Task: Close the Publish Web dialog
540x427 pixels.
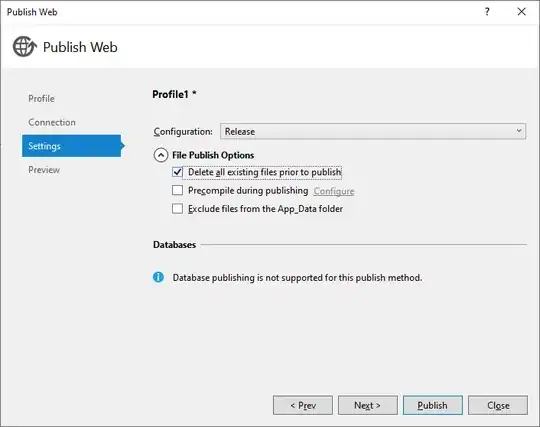Action: pos(521,12)
